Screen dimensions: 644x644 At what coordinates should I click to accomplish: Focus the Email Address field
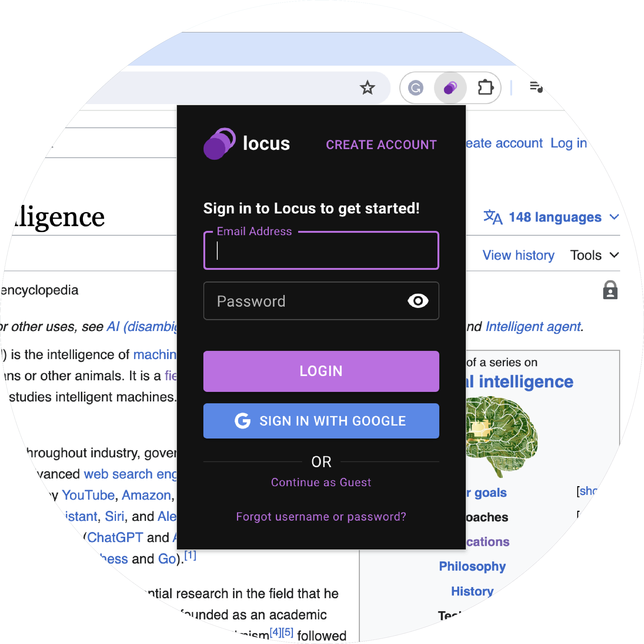tap(321, 251)
